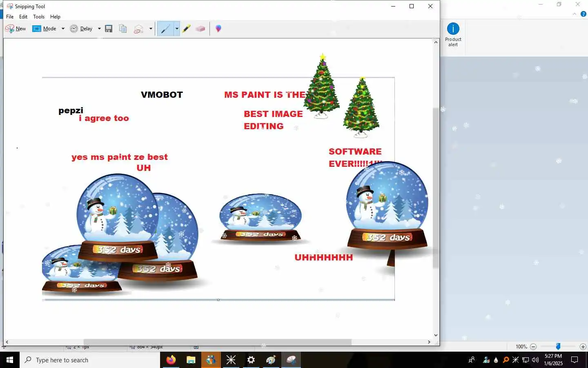This screenshot has width=588, height=368.
Task: Click Zoom out minus button in Paint
Action: pos(533,347)
